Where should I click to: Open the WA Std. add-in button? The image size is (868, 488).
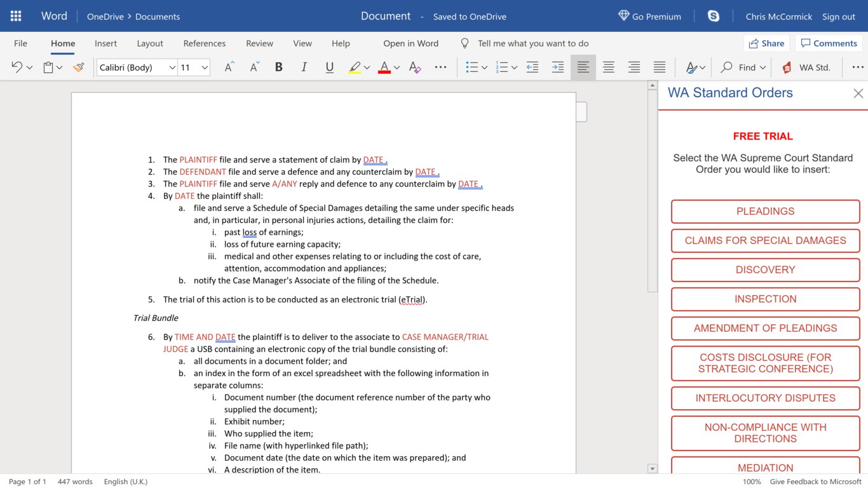coord(806,67)
